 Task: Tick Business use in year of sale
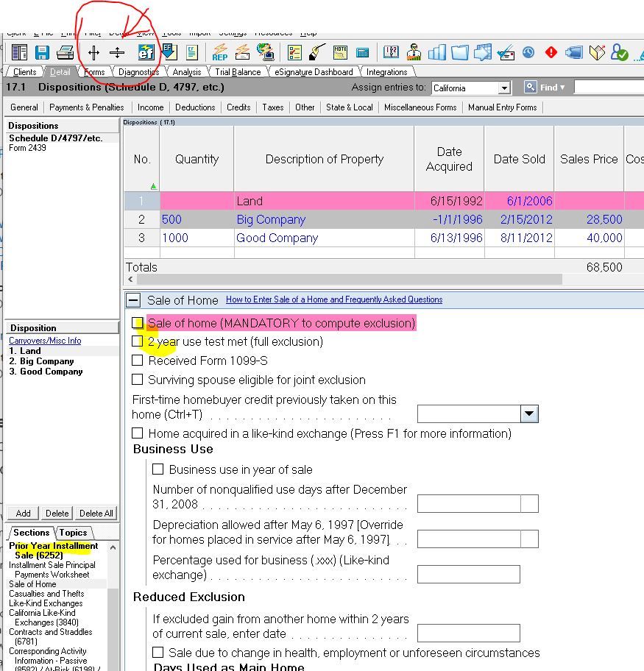click(x=158, y=469)
